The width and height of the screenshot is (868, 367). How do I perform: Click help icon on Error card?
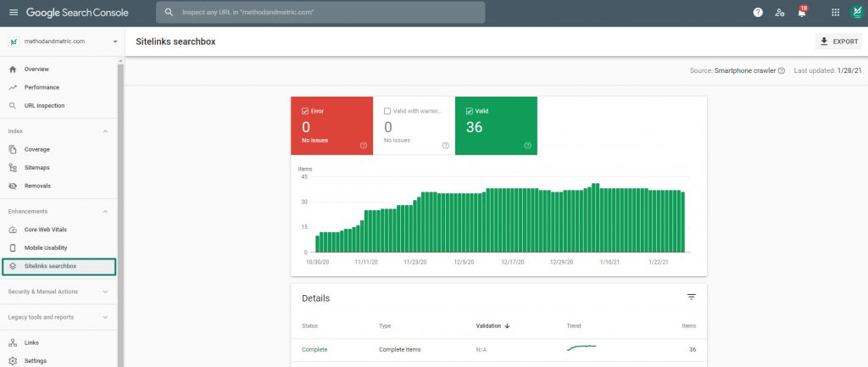pos(363,146)
